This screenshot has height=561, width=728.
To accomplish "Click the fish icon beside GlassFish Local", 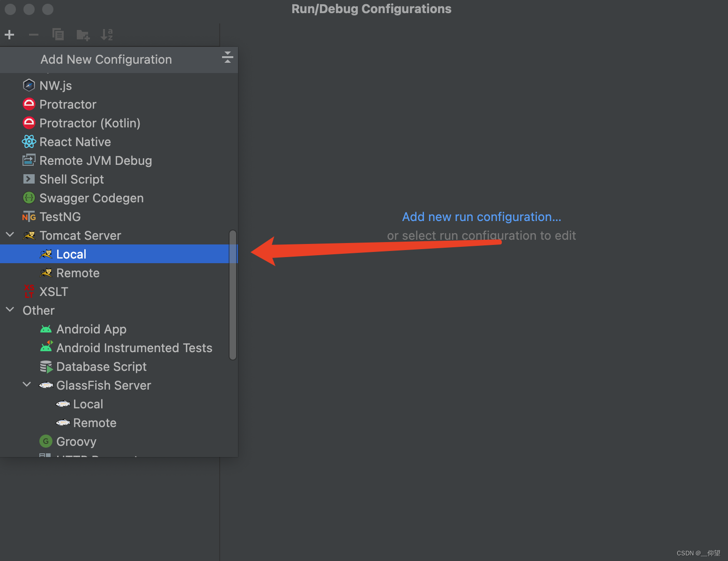I will (x=63, y=404).
